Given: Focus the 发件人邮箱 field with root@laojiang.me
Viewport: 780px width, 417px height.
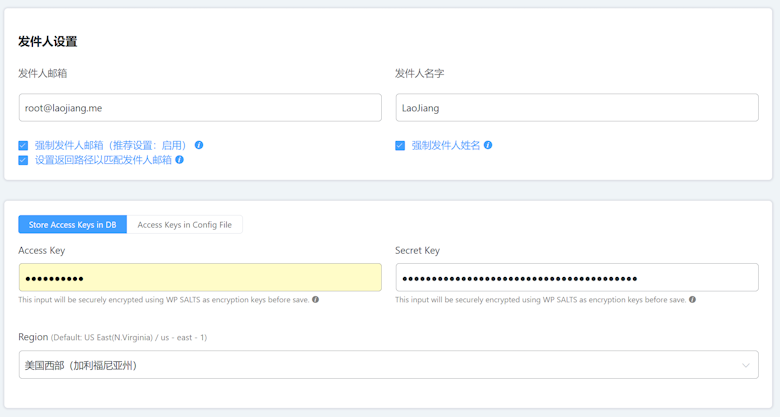Looking at the screenshot, I should [200, 108].
